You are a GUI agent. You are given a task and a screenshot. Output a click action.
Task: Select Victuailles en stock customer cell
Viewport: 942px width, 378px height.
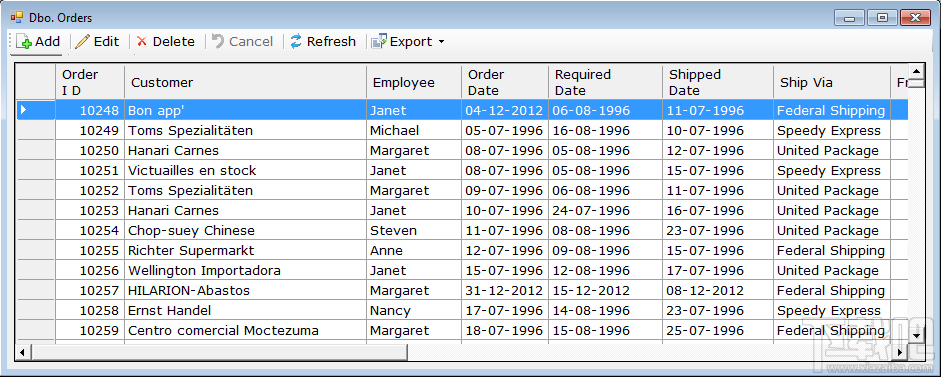[245, 170]
